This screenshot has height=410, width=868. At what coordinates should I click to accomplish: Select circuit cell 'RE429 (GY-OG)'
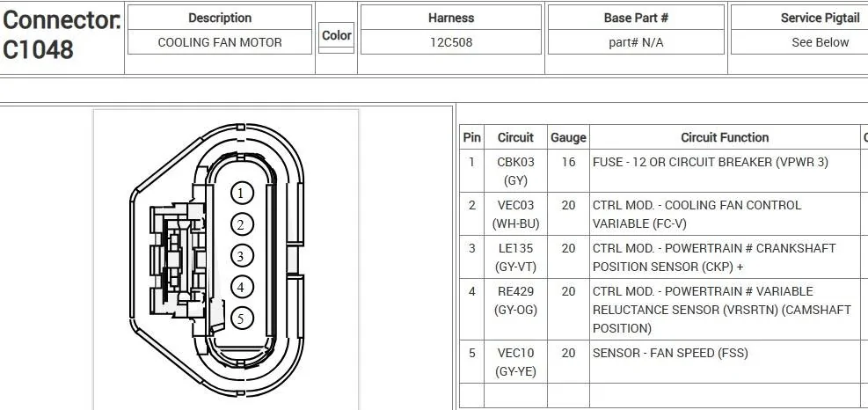pyautogui.click(x=515, y=310)
